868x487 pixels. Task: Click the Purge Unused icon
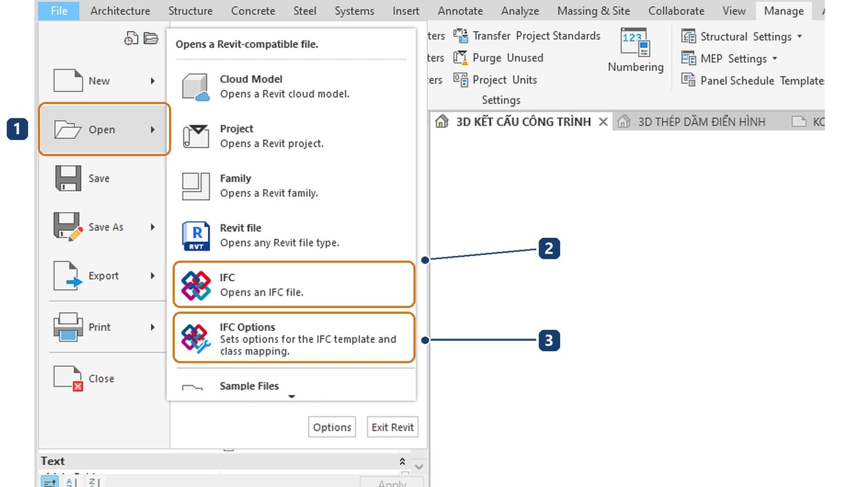point(460,58)
